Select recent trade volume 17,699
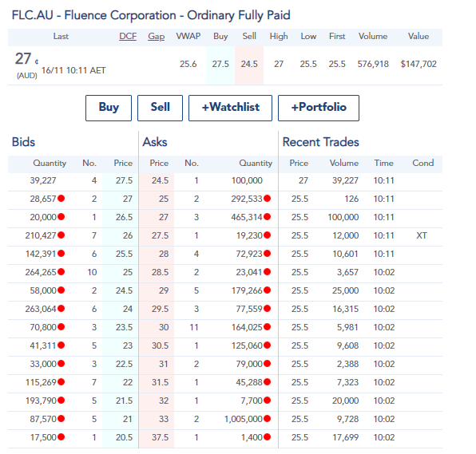The height and width of the screenshot is (454, 476). [x=346, y=437]
